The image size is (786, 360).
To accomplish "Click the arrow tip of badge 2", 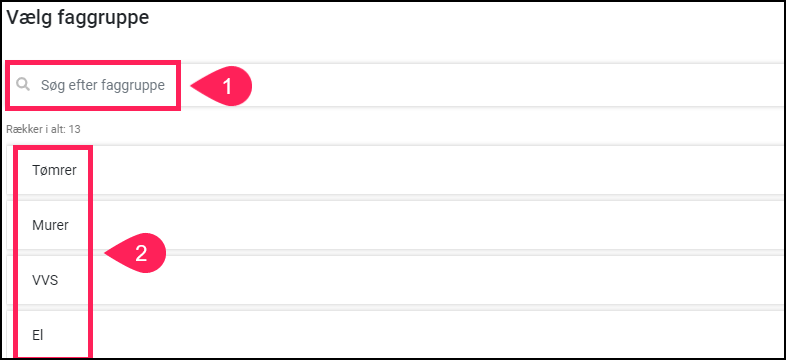I will click(107, 254).
